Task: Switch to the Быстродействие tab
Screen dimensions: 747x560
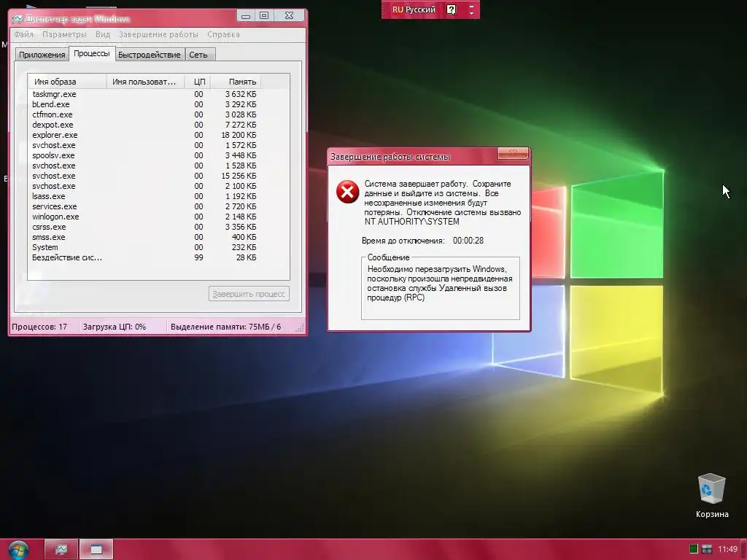Action: (x=149, y=55)
